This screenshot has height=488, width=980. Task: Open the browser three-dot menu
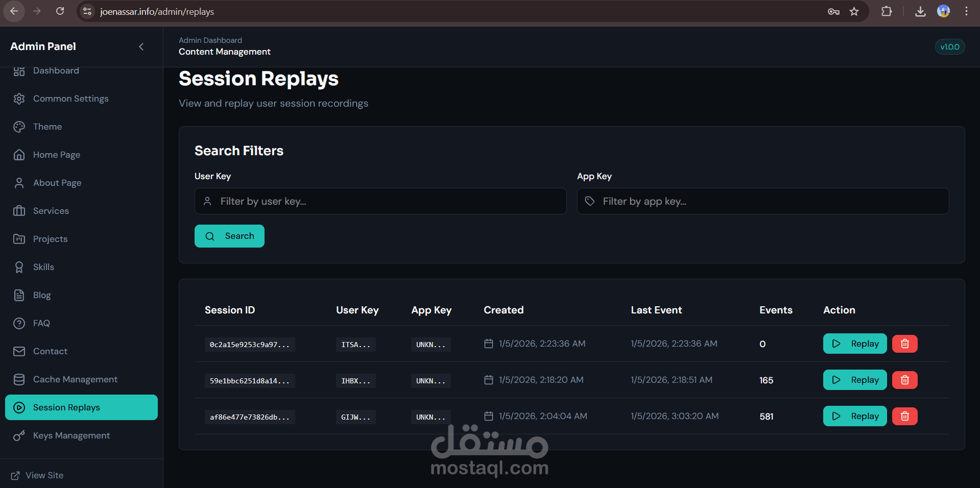point(966,11)
